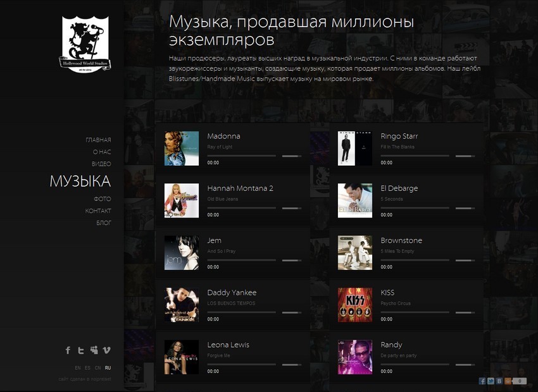Share via the VK button at bottom right
This screenshot has height=392, width=538.
pos(499,381)
